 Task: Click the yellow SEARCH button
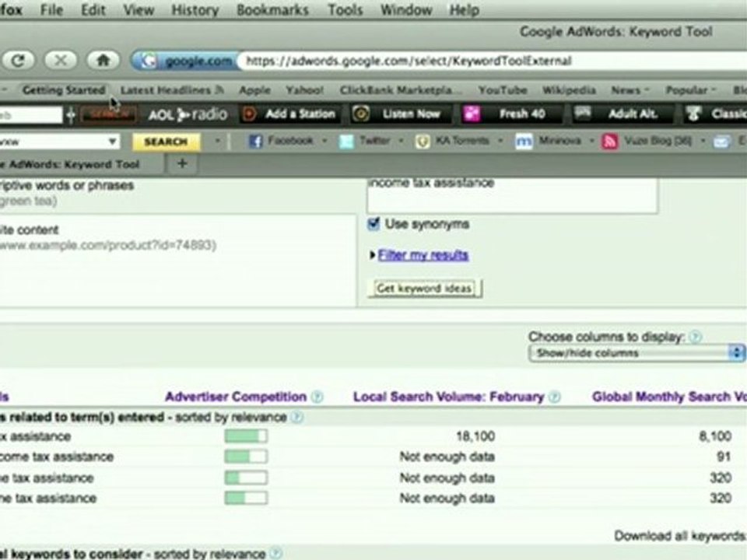point(166,142)
